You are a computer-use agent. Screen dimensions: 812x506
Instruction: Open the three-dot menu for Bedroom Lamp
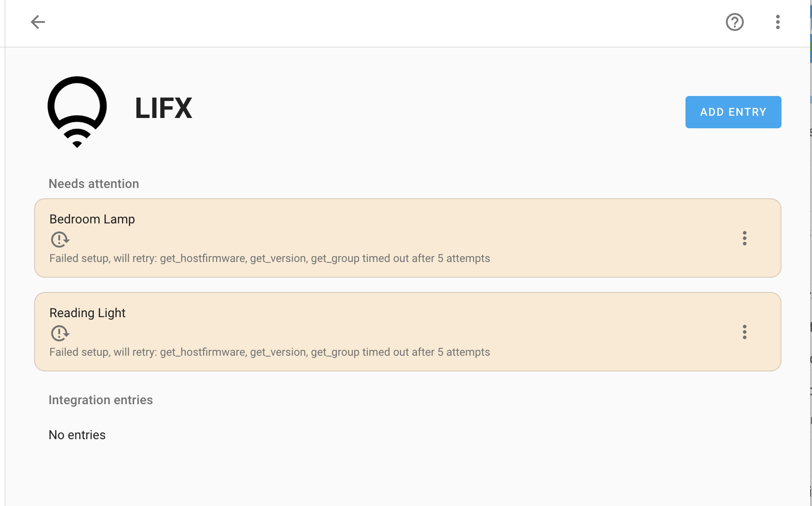(745, 239)
